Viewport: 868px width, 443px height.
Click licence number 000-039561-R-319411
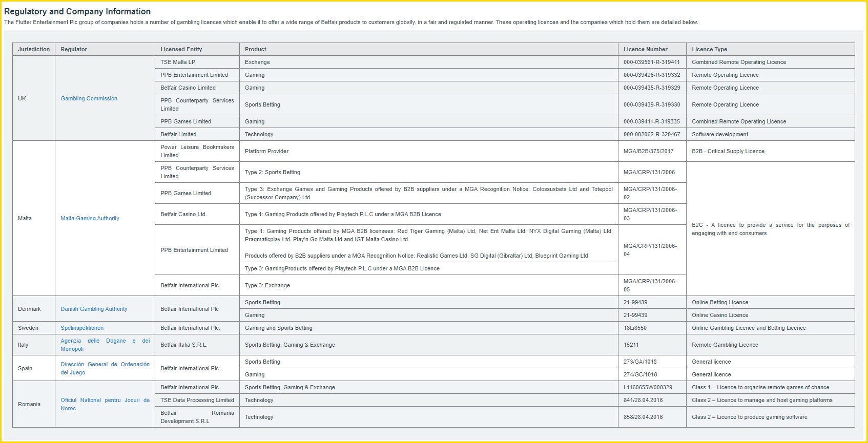pos(652,62)
